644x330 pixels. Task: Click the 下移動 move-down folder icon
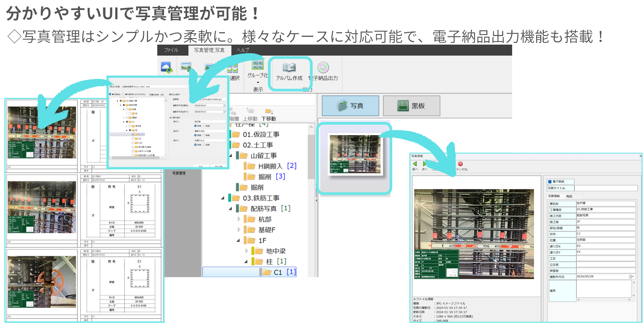(x=269, y=111)
